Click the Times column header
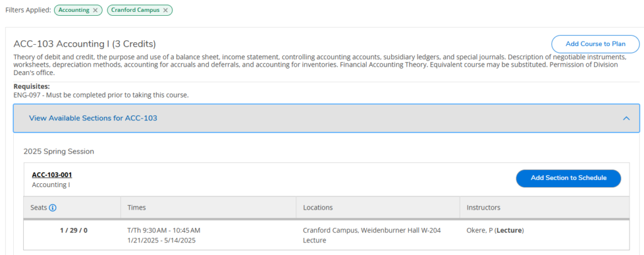 [137, 207]
